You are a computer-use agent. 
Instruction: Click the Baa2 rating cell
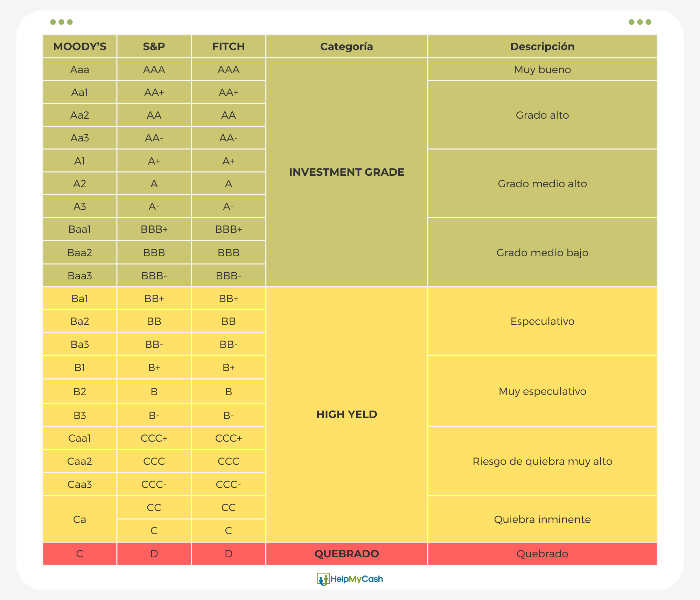click(x=80, y=252)
